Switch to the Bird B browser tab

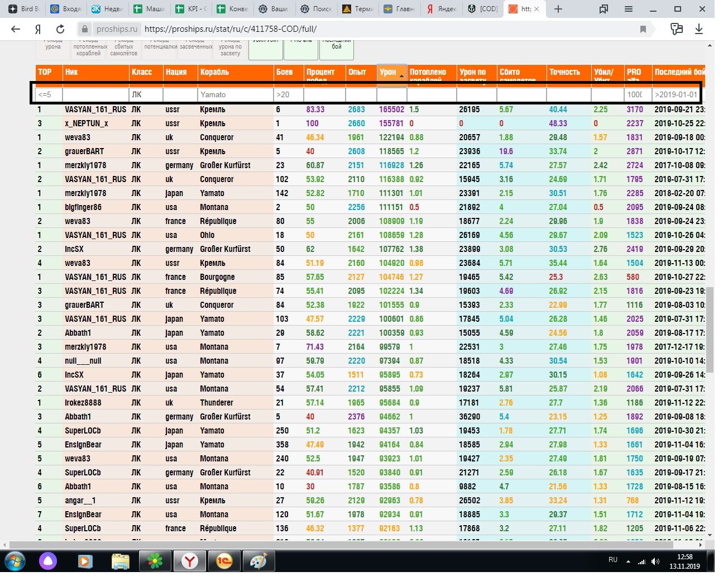coord(23,9)
